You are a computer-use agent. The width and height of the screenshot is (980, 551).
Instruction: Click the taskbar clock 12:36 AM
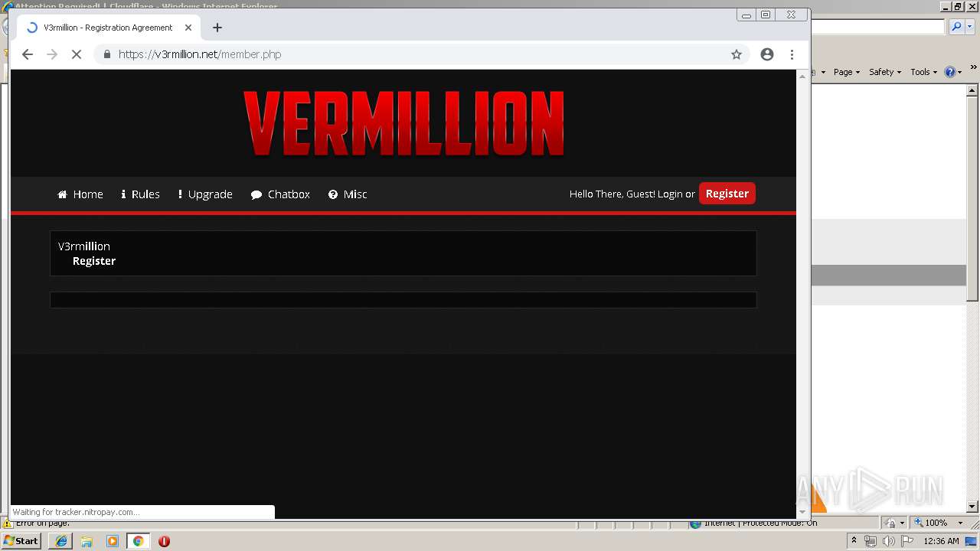tap(941, 541)
